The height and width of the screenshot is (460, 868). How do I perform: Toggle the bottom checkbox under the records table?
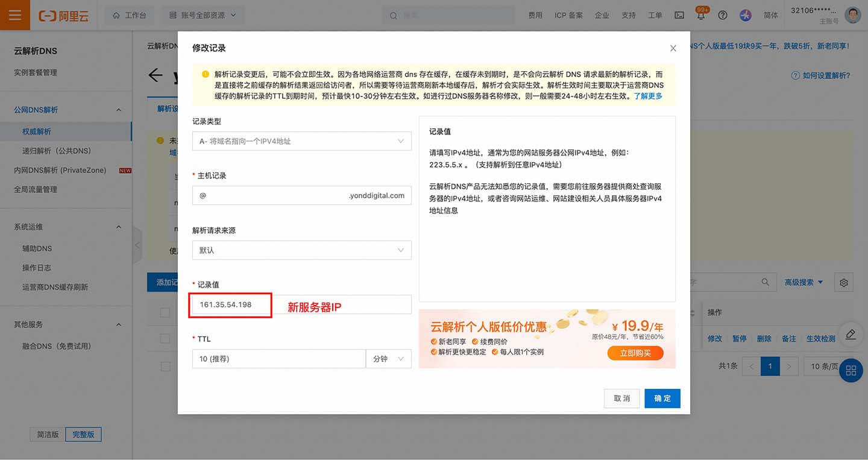point(165,367)
